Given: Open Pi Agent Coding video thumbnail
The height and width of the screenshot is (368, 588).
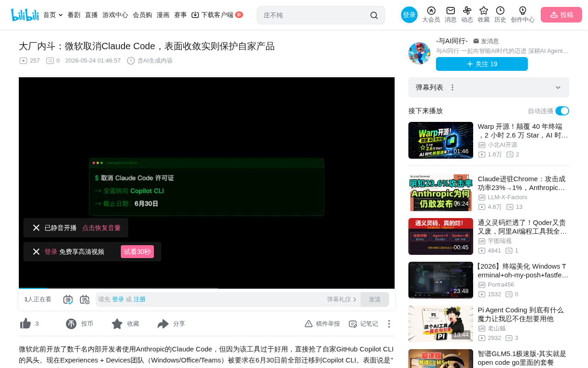Looking at the screenshot, I should 441,324.
